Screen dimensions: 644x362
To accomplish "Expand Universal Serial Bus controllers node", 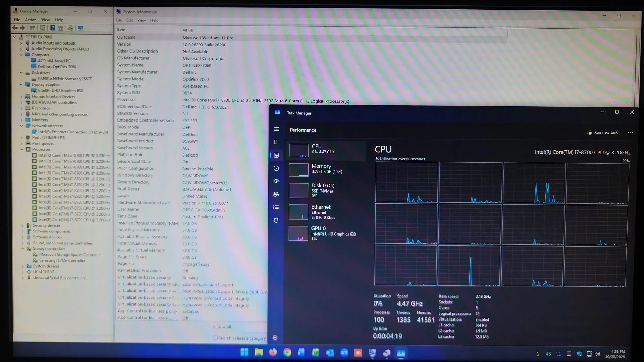I will click(23, 278).
